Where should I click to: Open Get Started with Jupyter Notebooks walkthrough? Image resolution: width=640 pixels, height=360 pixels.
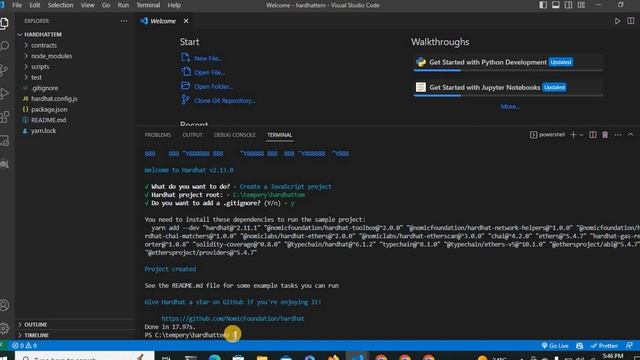point(508,87)
